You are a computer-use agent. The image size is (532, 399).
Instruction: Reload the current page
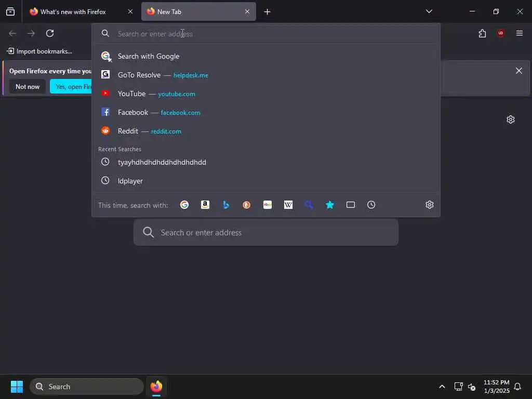click(x=50, y=33)
